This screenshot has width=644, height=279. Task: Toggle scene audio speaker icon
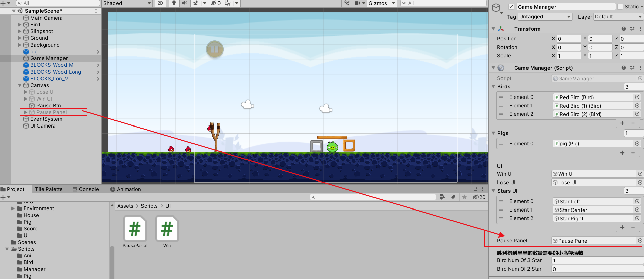coord(184,3)
